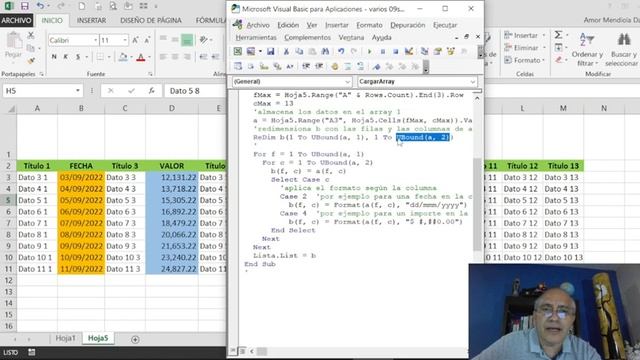This screenshot has width=640, height=360.
Task: Toggle left text alignment in Excel ribbon
Action: coord(163,57)
